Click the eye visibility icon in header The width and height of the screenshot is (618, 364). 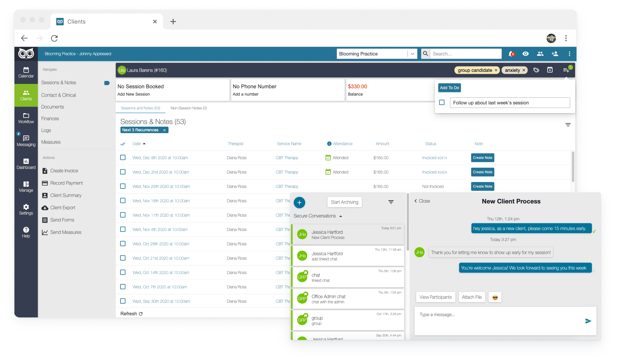coord(526,54)
